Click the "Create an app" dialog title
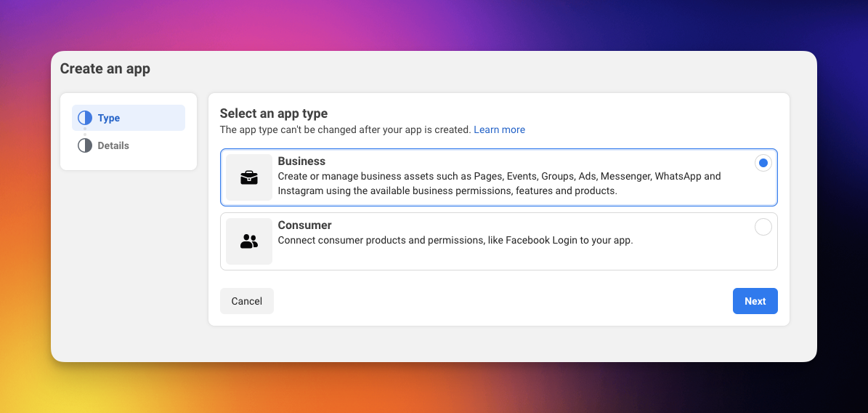Image resolution: width=868 pixels, height=413 pixels. pyautogui.click(x=105, y=69)
